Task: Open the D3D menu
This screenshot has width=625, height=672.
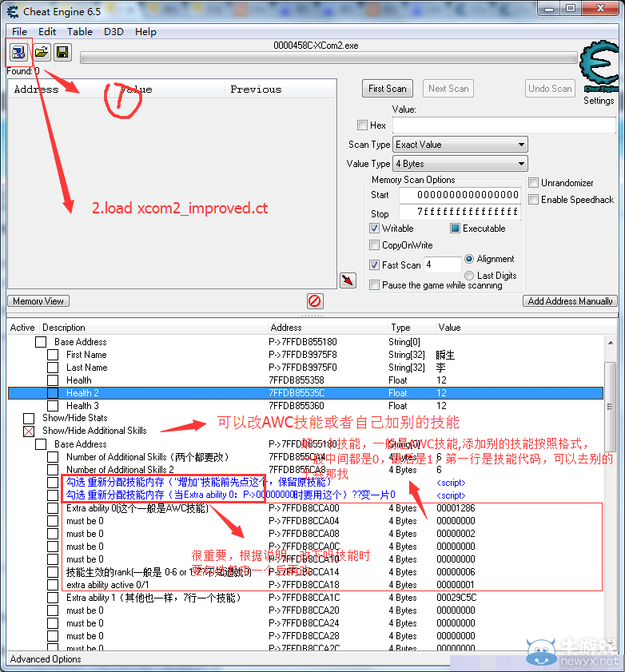Action: (113, 32)
